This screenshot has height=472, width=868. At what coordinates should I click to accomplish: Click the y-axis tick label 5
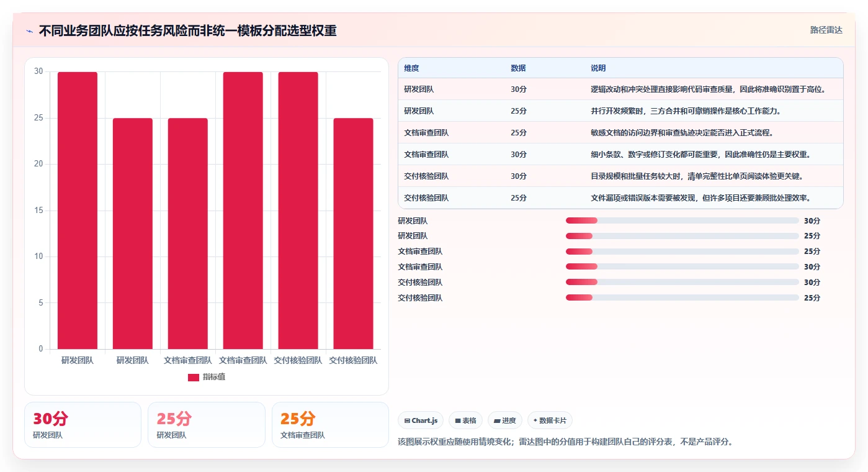coord(41,302)
